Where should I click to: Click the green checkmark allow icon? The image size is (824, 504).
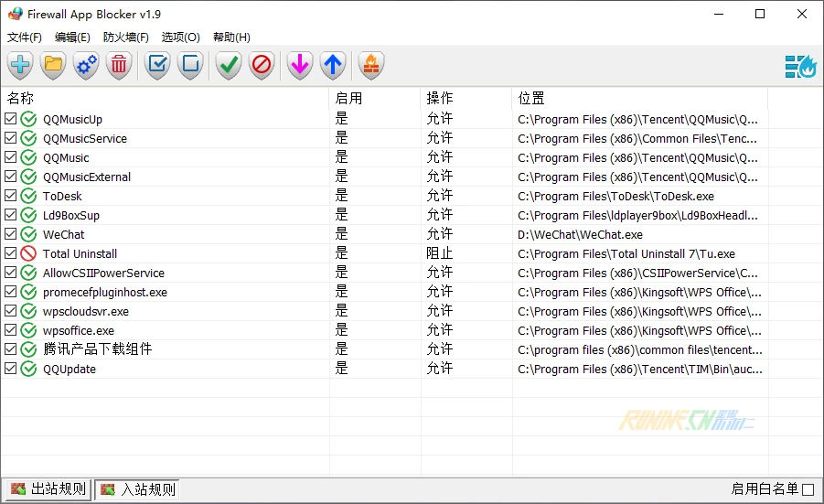point(229,65)
